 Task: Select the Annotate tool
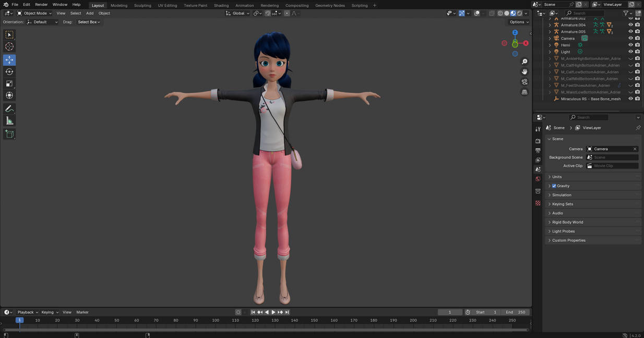tap(9, 109)
